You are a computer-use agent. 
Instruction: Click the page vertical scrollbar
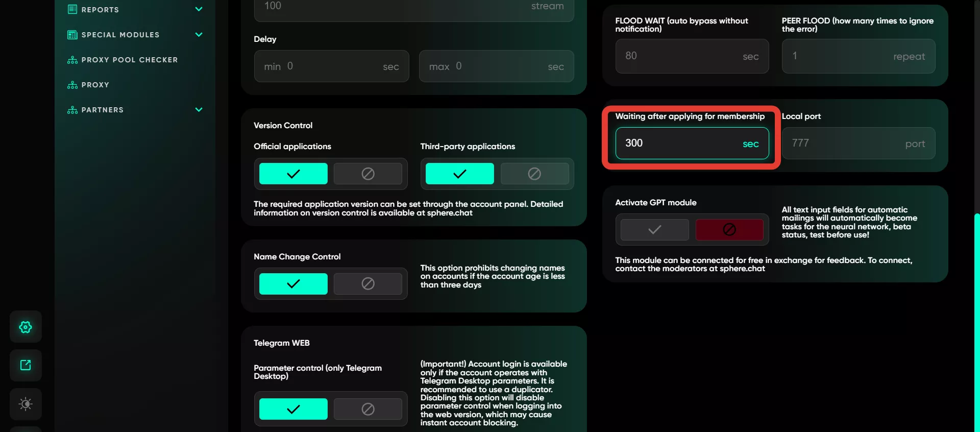pos(977,322)
